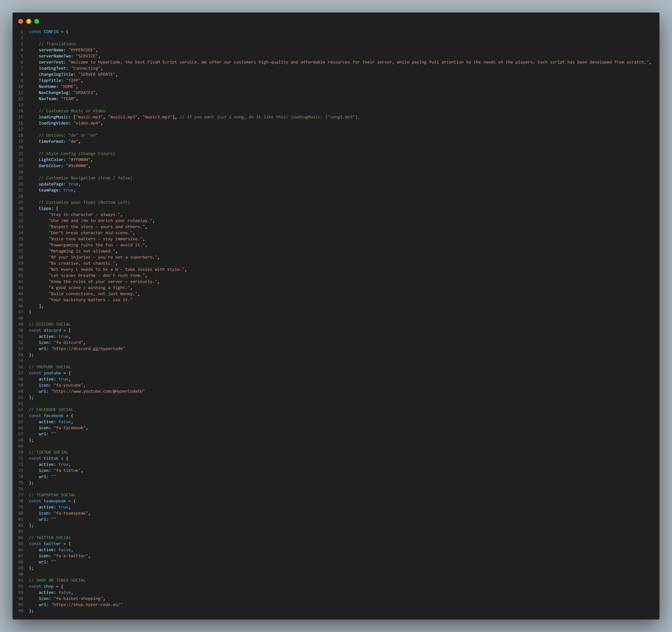This screenshot has width=672, height=632.
Task: Select the "HYPERCODE" serverName value
Action: coord(82,50)
